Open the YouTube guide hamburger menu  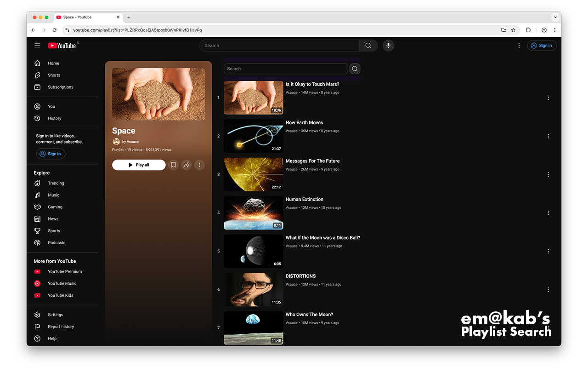pyautogui.click(x=37, y=46)
